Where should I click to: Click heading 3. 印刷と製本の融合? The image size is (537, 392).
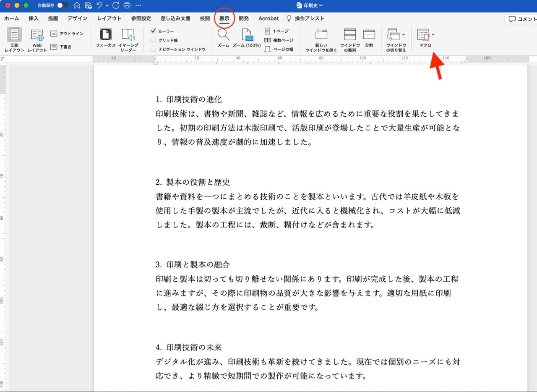tap(193, 265)
